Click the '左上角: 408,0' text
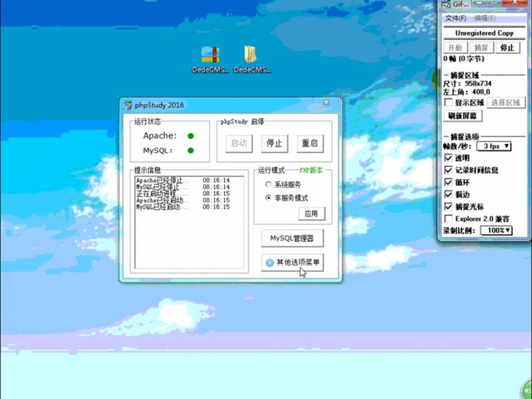532x399 pixels. point(467,92)
